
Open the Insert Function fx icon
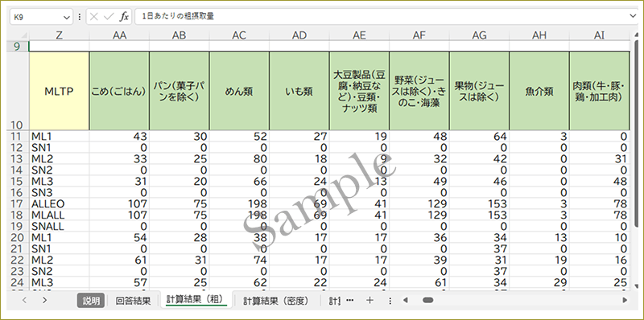pos(124,17)
